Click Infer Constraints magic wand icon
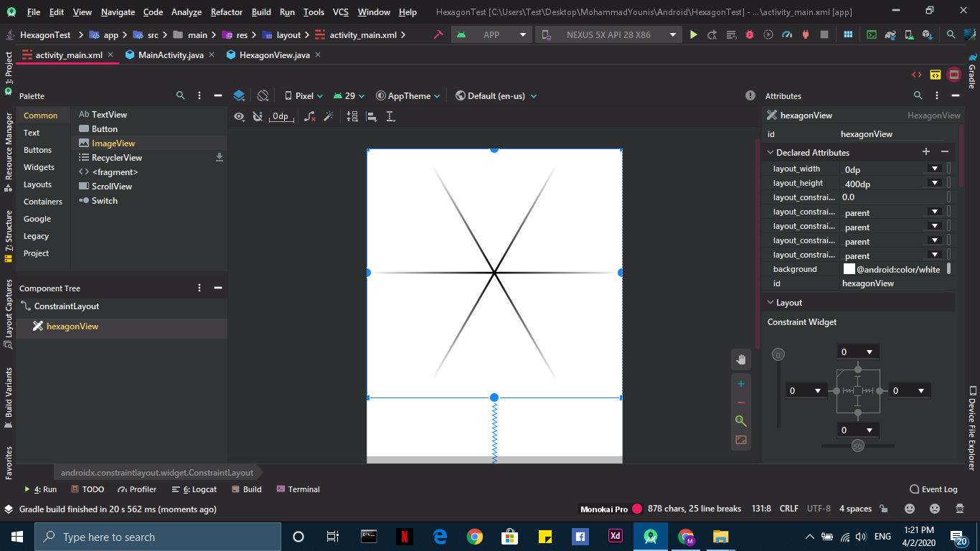The width and height of the screenshot is (980, 551). pos(329,116)
